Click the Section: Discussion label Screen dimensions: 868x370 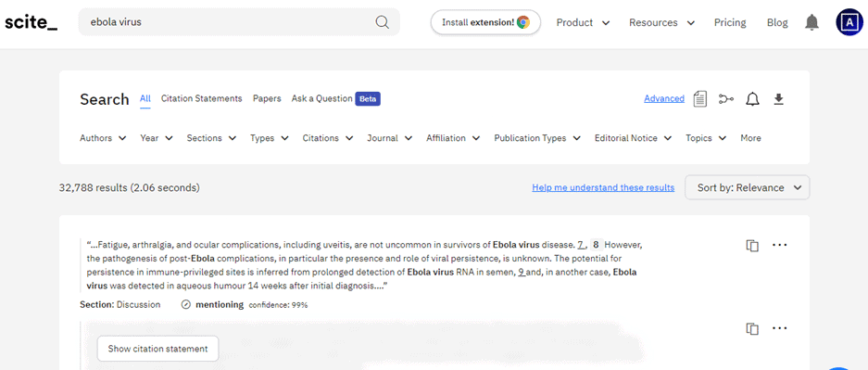120,305
